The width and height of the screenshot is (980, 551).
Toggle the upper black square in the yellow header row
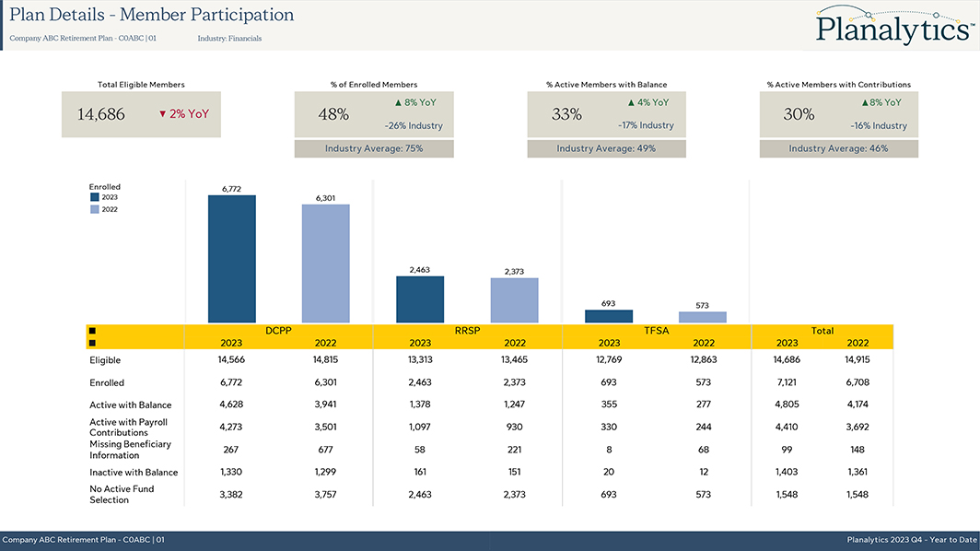pos(92,331)
